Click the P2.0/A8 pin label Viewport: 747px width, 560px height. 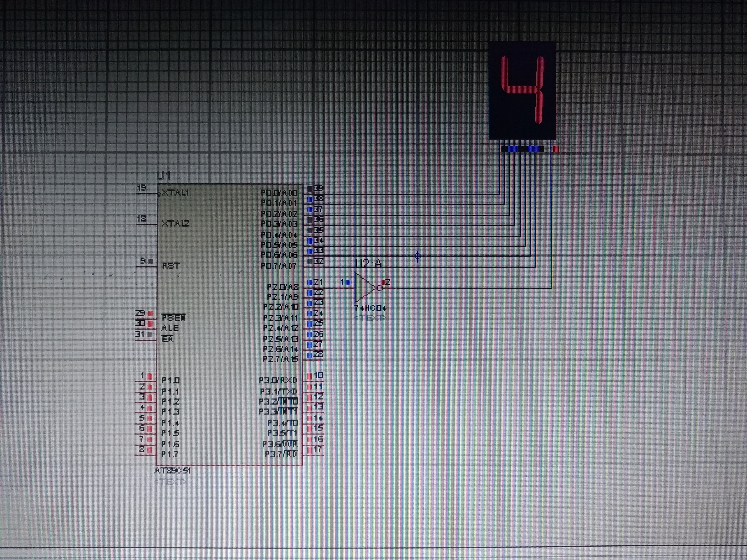(283, 287)
